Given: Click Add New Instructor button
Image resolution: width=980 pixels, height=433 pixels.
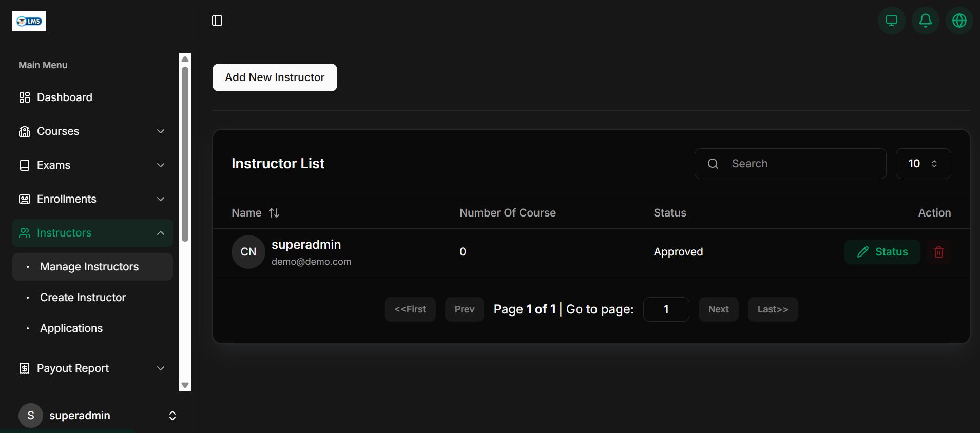Looking at the screenshot, I should click(275, 77).
